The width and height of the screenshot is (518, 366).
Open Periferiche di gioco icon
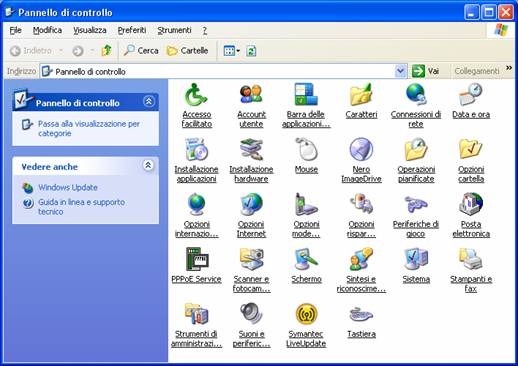tap(416, 204)
